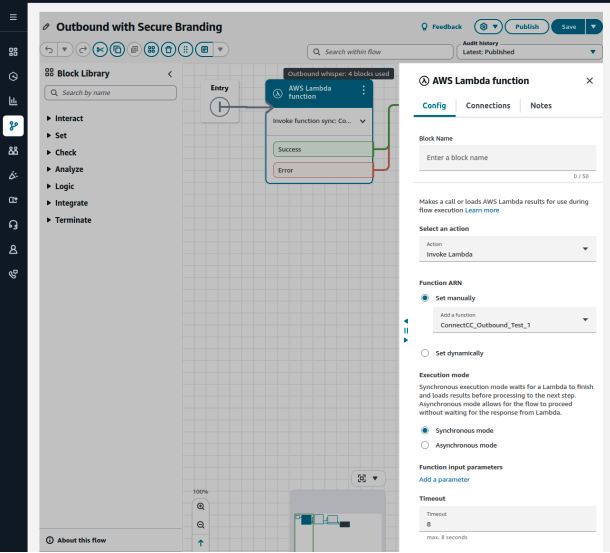This screenshot has width=610, height=553.
Task: Click the Publish button
Action: tap(527, 27)
